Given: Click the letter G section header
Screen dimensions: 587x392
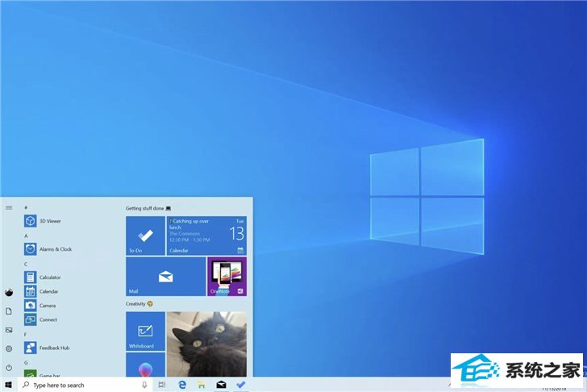Looking at the screenshot, I should (26, 362).
